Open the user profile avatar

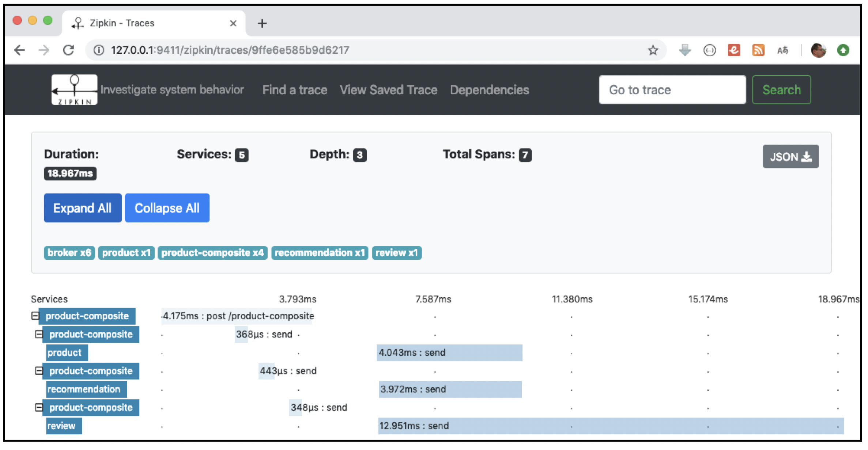pyautogui.click(x=818, y=50)
